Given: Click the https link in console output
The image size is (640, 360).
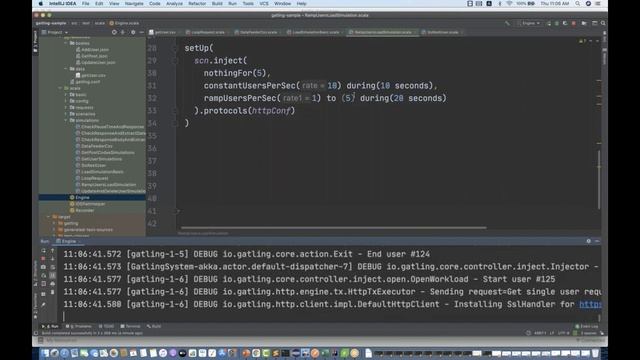Looking at the screenshot, I should coord(590,304).
